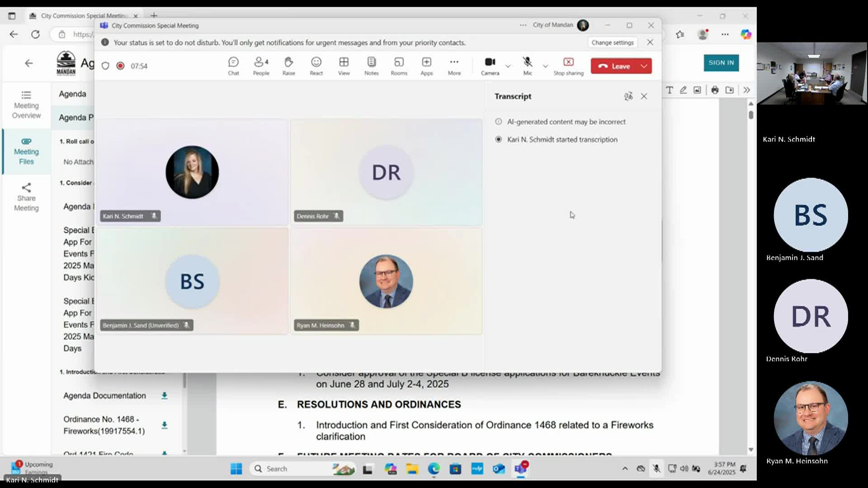Select the text tool in PDF toolbar

click(670, 90)
